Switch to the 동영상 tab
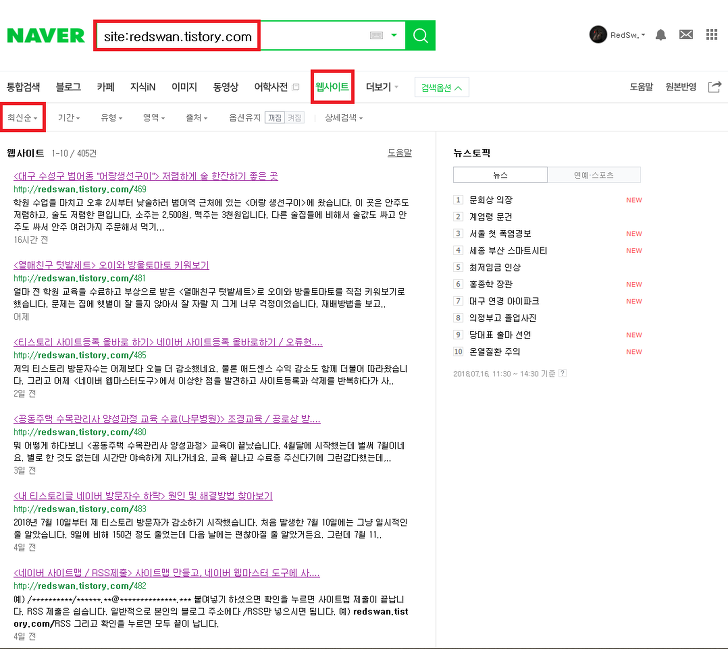Image resolution: width=728 pixels, height=649 pixels. point(226,87)
